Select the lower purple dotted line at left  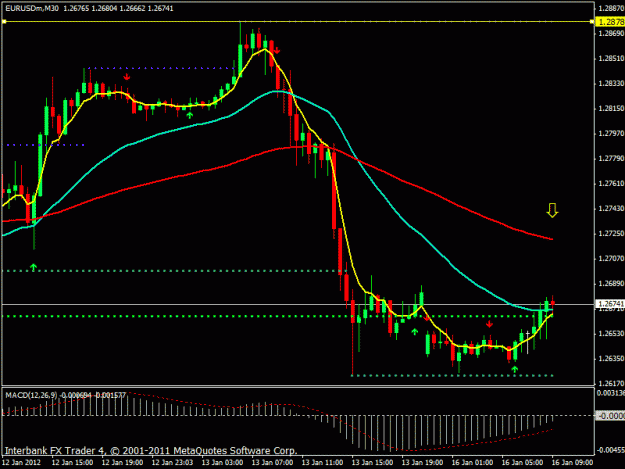coord(45,145)
